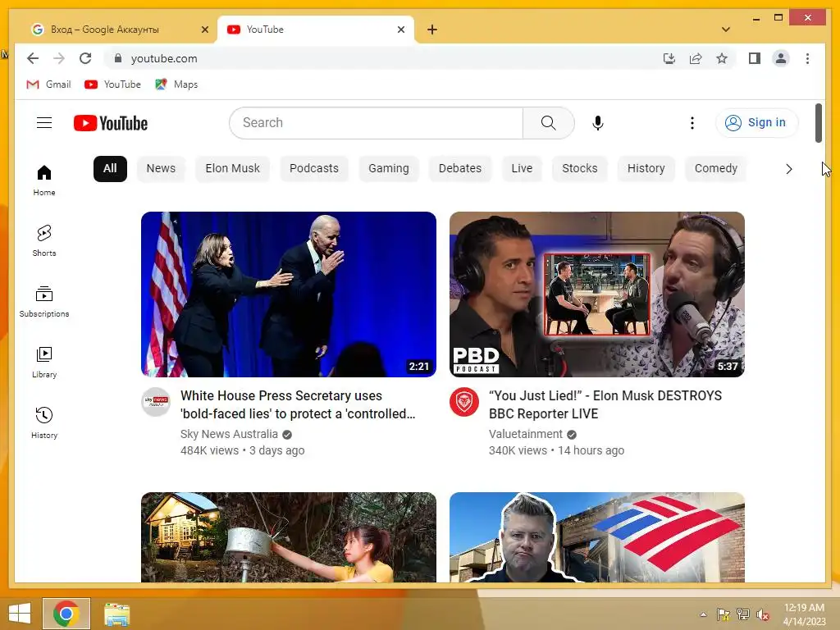Click Chrome icon in taskbar

click(x=66, y=614)
